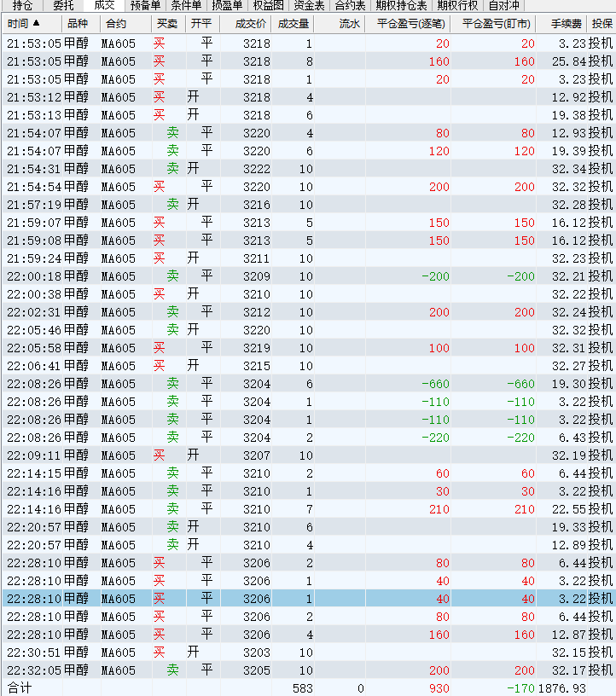
Task: Sort by 手续费 column header
Action: 561,24
